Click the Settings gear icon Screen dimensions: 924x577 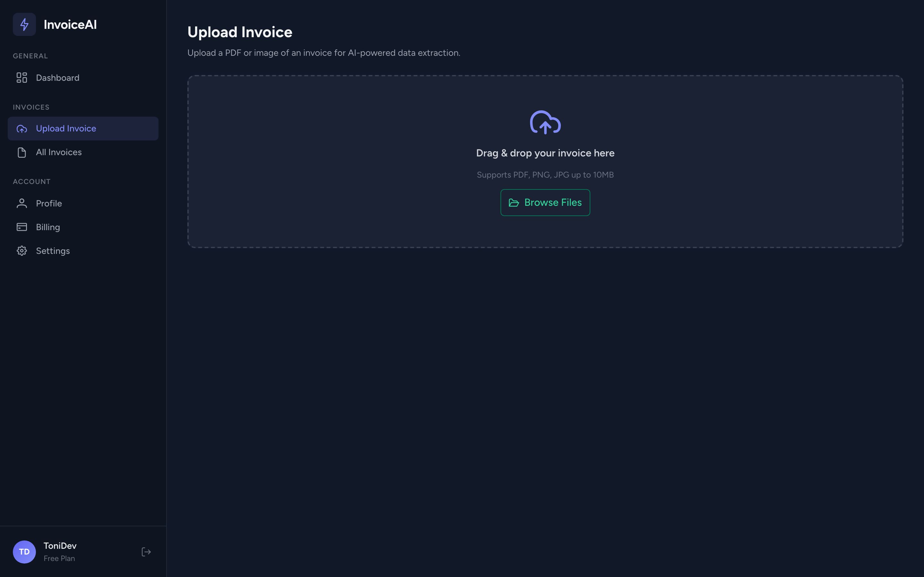tap(22, 251)
